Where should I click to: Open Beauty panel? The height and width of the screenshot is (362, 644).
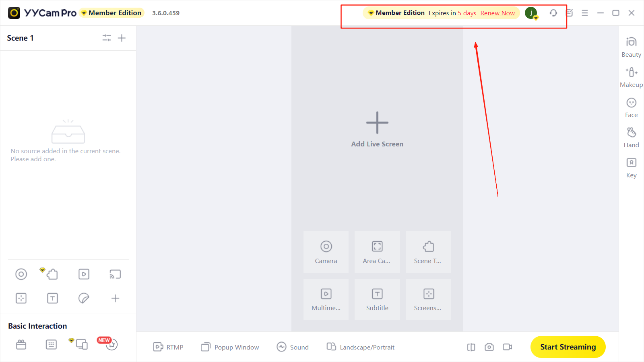tap(631, 47)
